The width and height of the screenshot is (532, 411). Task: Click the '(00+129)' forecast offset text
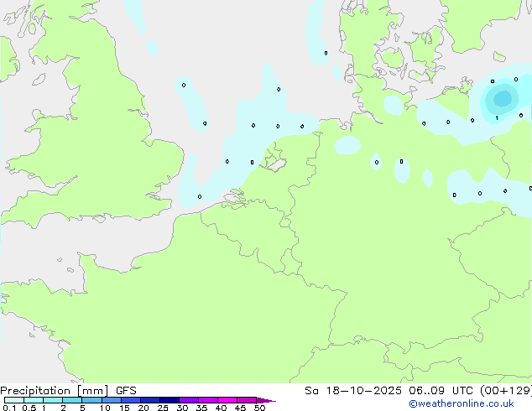click(x=506, y=391)
